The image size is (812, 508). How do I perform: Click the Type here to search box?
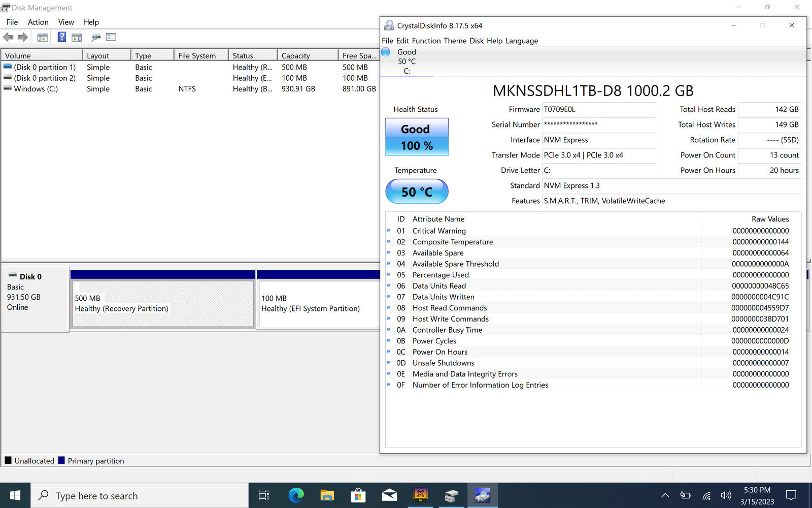[140, 495]
